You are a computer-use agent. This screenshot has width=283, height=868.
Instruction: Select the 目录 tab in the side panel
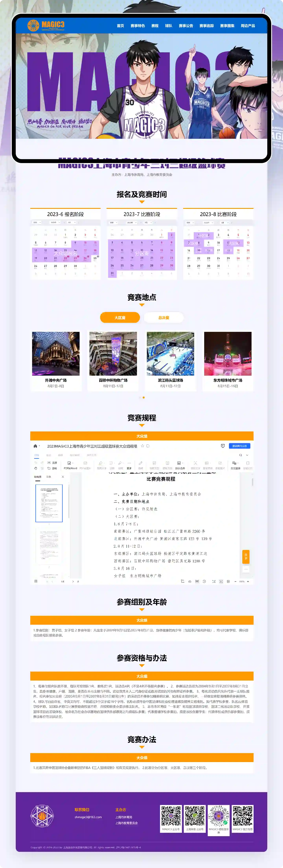[49, 477]
